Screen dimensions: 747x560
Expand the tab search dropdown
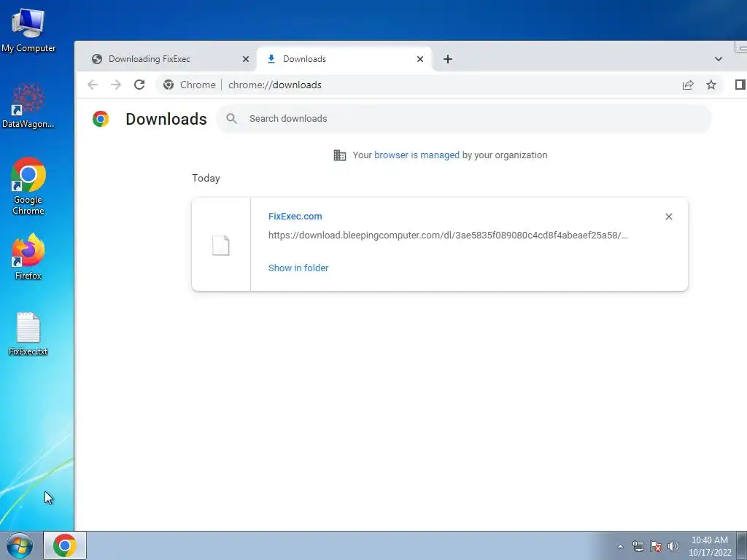coord(719,59)
